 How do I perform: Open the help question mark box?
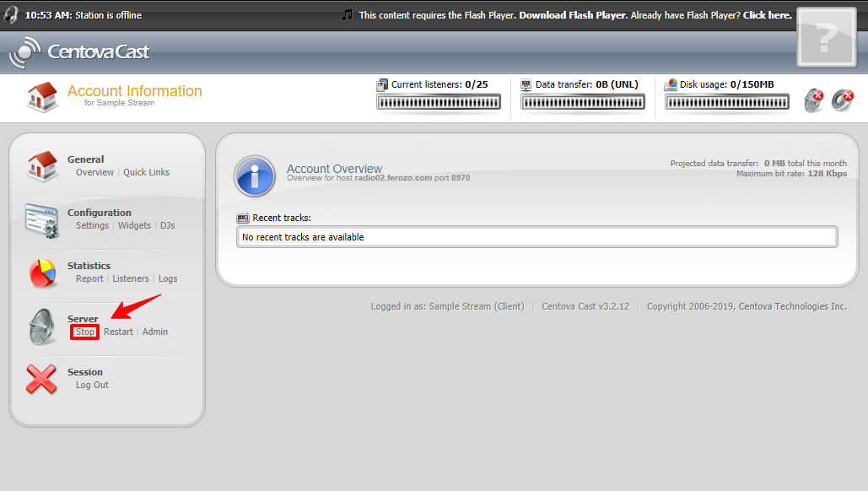click(827, 38)
